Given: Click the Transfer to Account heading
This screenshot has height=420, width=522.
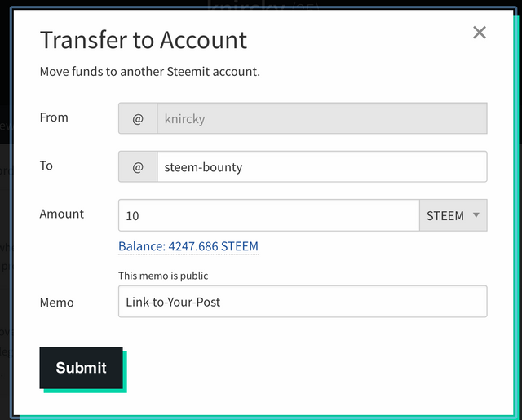Looking at the screenshot, I should pos(144,40).
